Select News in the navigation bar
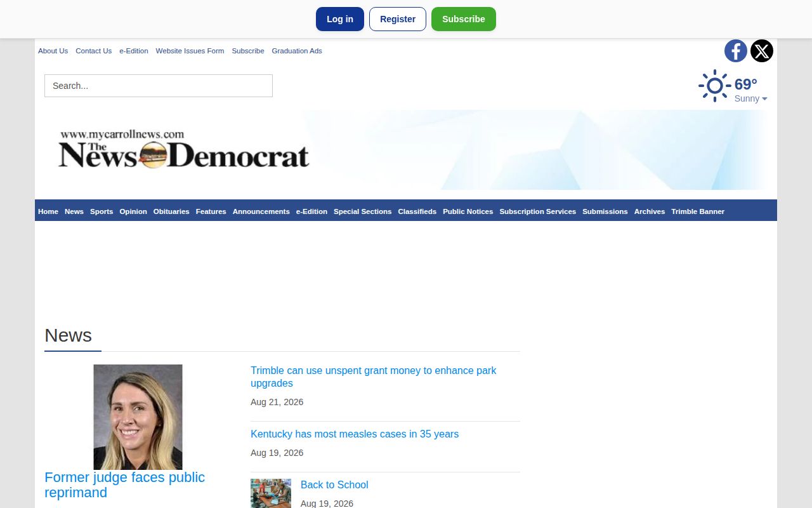 click(x=74, y=211)
